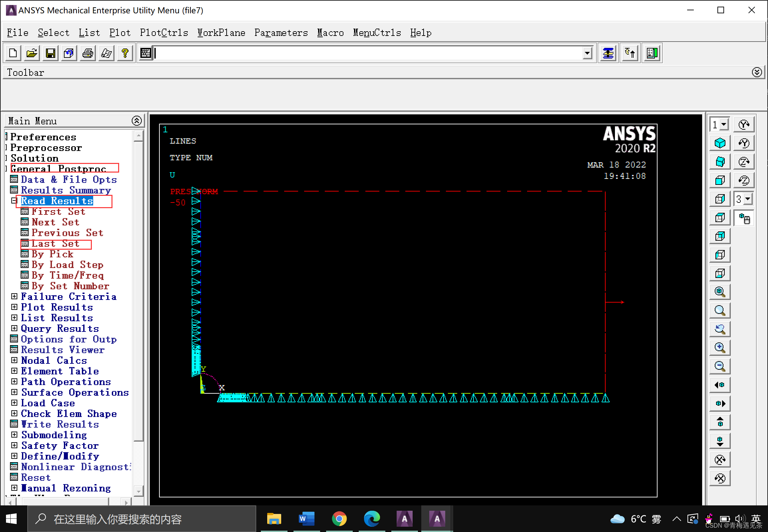Open the WorkPlane menu
This screenshot has width=768, height=532.
coord(221,33)
